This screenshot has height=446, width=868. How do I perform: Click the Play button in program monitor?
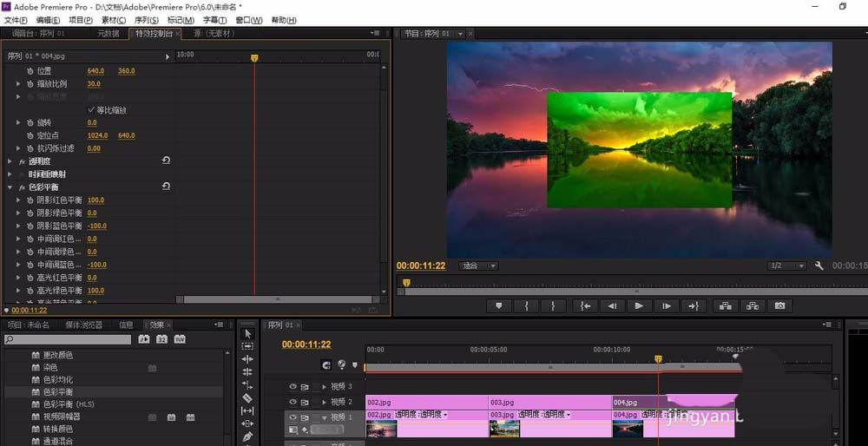click(x=639, y=306)
